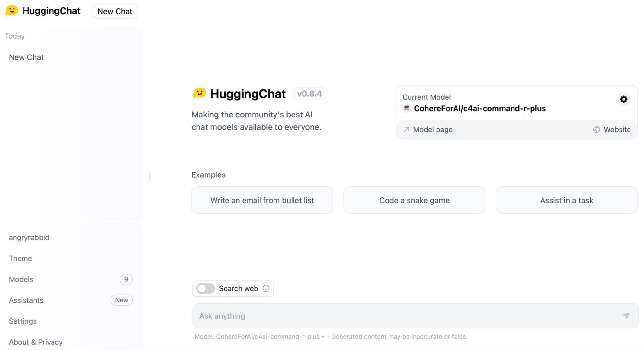
Task: Collapse the sidebar using the divider handle
Action: [149, 176]
